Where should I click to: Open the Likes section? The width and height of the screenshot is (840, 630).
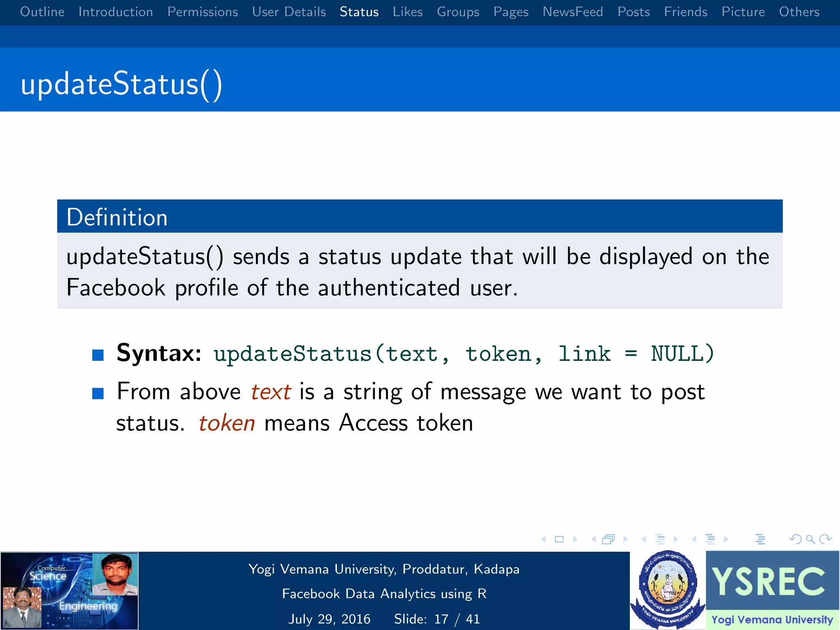(x=408, y=12)
